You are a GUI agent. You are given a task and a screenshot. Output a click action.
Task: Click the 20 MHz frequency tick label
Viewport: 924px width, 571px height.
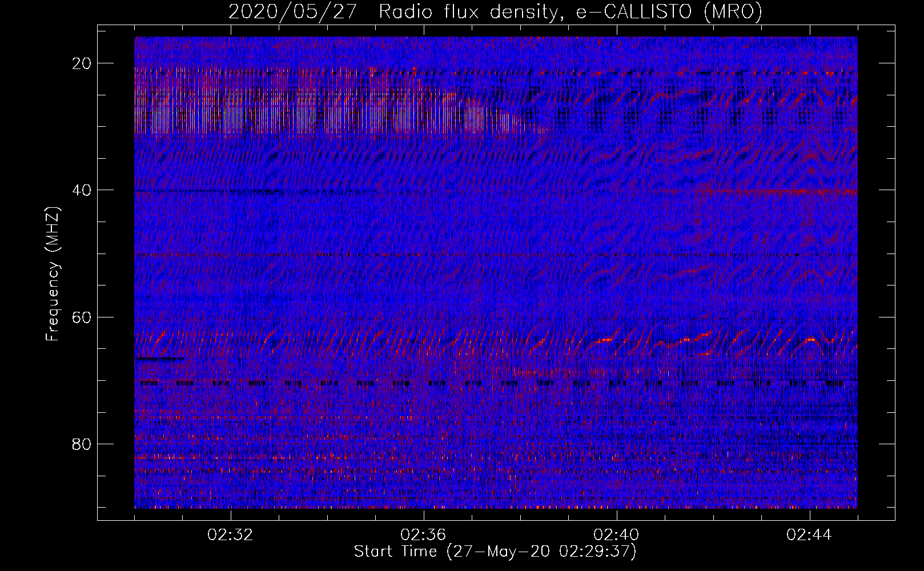point(82,63)
